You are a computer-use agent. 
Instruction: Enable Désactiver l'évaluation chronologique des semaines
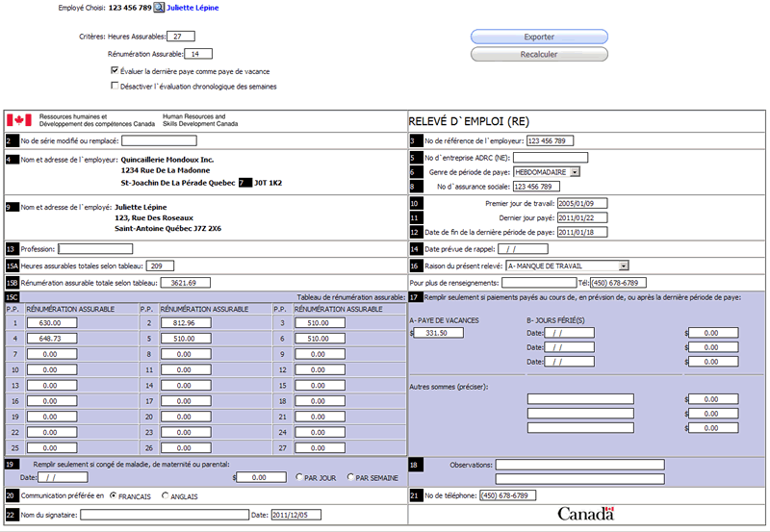(115, 86)
